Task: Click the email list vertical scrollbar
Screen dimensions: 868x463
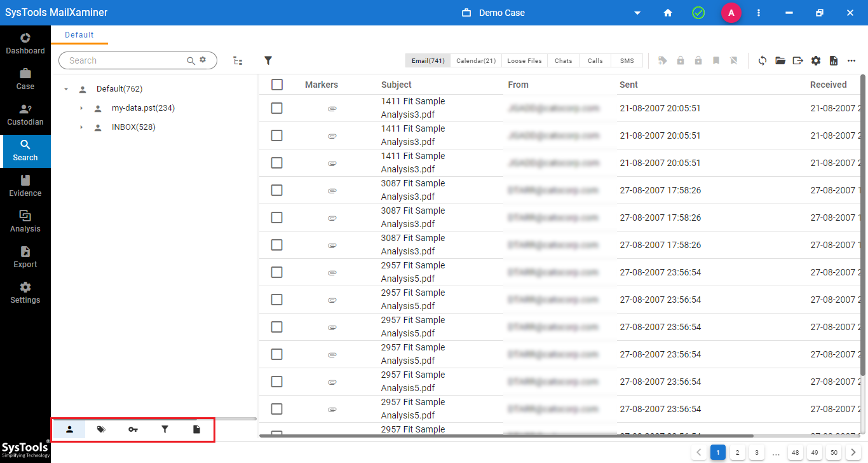Action: coord(863,224)
